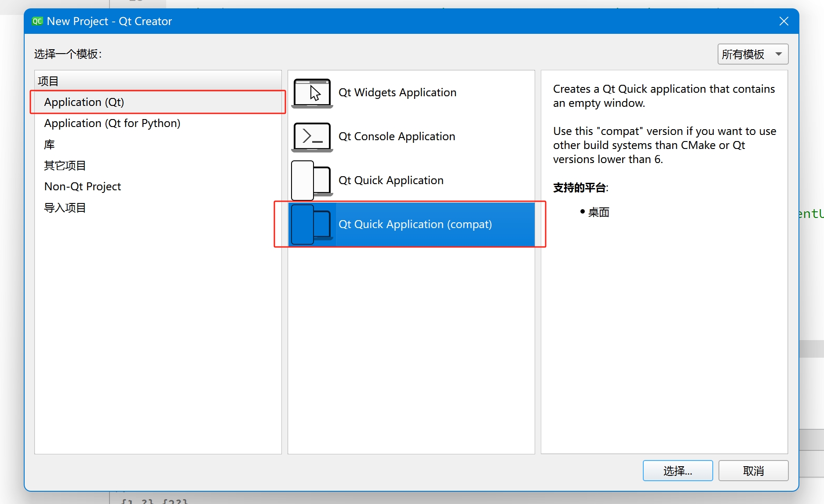
Task: Choose Qt Widgets Application template label
Action: tap(397, 92)
